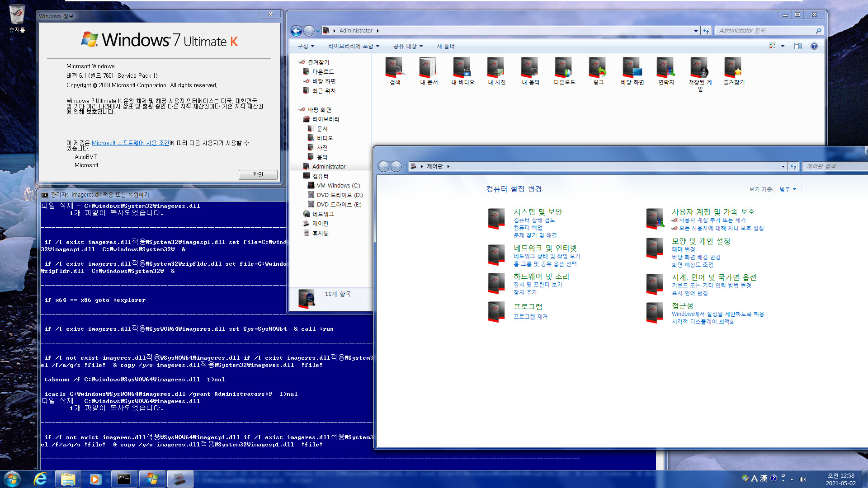Image resolution: width=868 pixels, height=488 pixels.
Task: Open the view options dropdown arrow in Explorer
Action: point(783,46)
